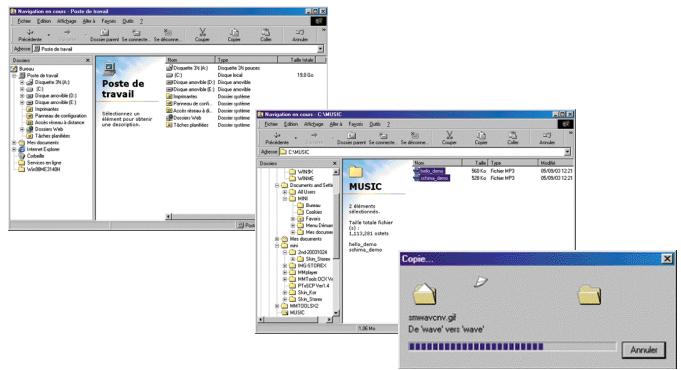Open address dropdown in Poste de travail window
The image size is (681, 370).
321,49
